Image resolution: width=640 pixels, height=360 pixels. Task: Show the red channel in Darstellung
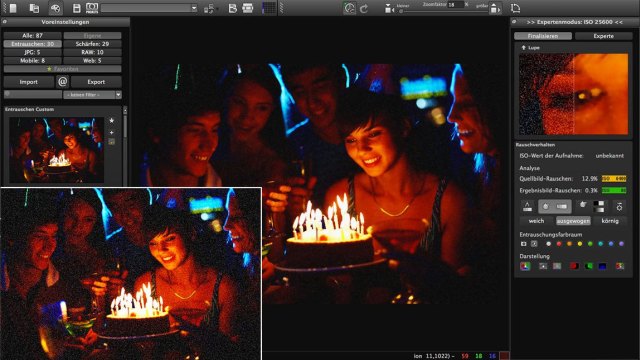pyautogui.click(x=574, y=266)
